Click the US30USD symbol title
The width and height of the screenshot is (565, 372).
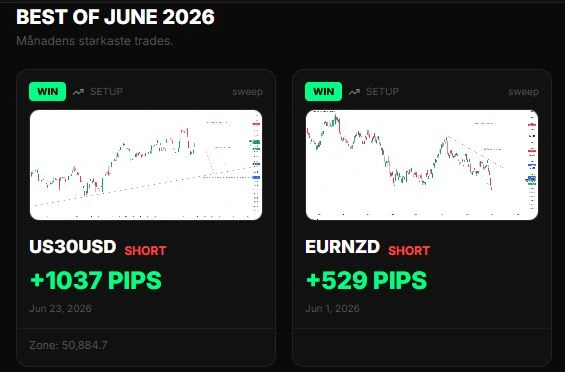click(x=73, y=247)
